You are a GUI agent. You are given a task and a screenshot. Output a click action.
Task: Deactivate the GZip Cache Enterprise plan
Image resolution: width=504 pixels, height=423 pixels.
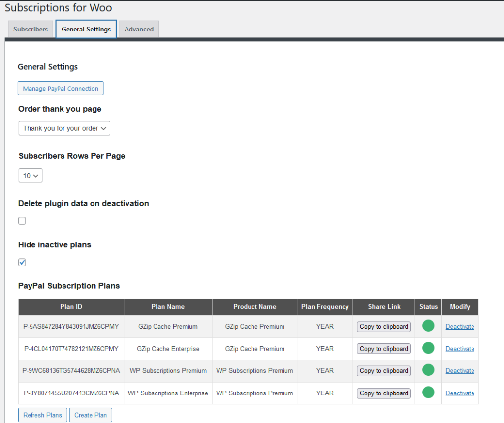tap(460, 349)
